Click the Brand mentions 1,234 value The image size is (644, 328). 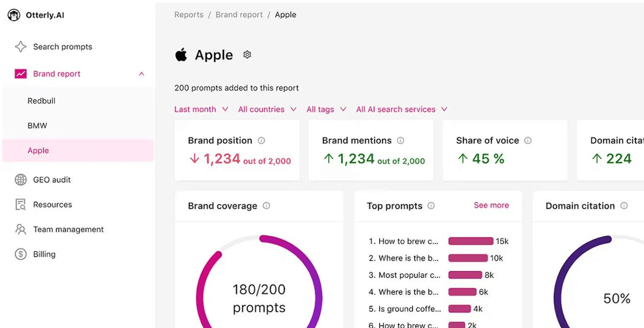coord(356,159)
